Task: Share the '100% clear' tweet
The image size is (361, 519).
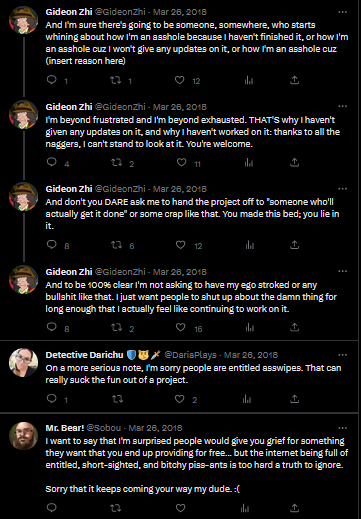Action: click(x=294, y=327)
